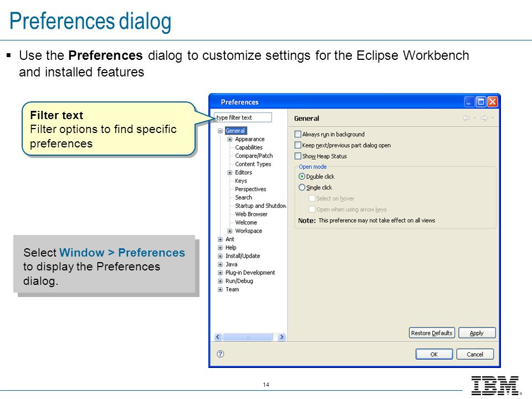Select Ant in the preferences tree
This screenshot has width=532, height=399.
click(x=229, y=239)
